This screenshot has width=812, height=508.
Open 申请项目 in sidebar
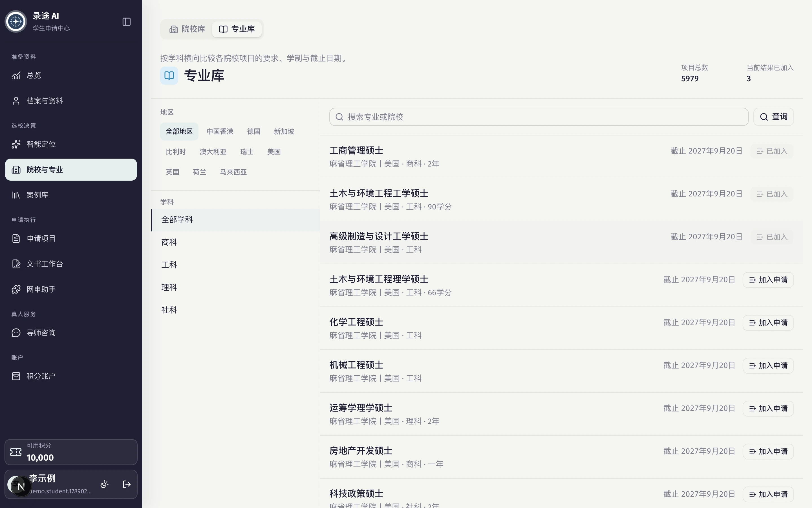71,238
